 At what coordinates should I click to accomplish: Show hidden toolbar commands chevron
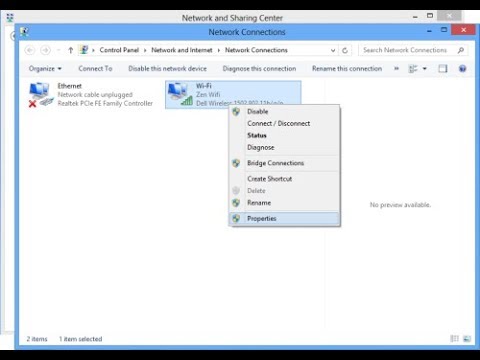click(396, 69)
